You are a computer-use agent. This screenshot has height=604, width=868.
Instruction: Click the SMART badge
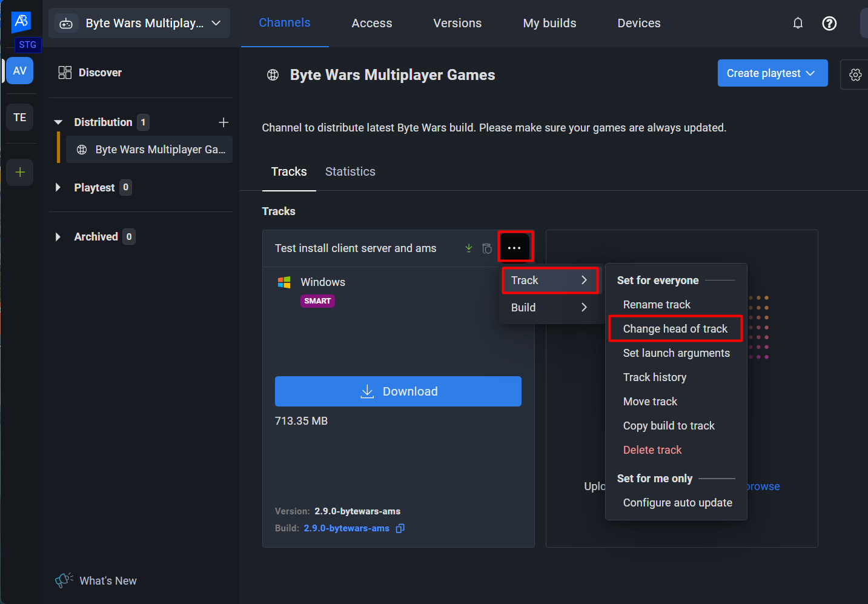point(317,301)
